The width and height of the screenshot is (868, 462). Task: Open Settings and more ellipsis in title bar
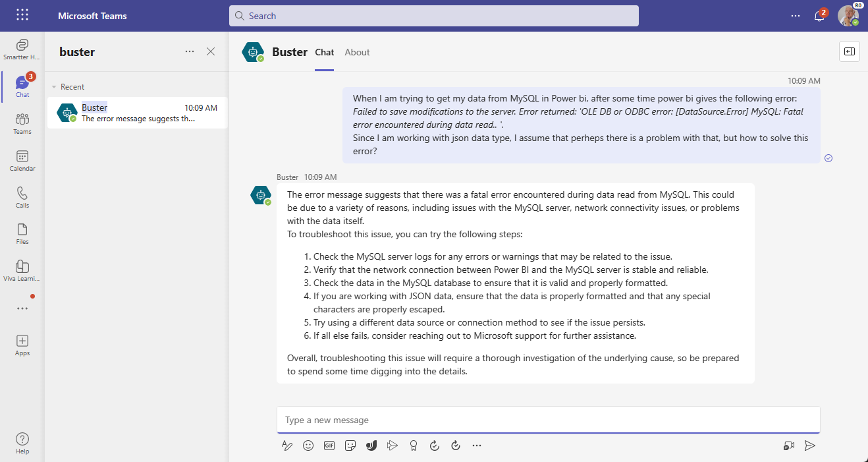tap(795, 15)
